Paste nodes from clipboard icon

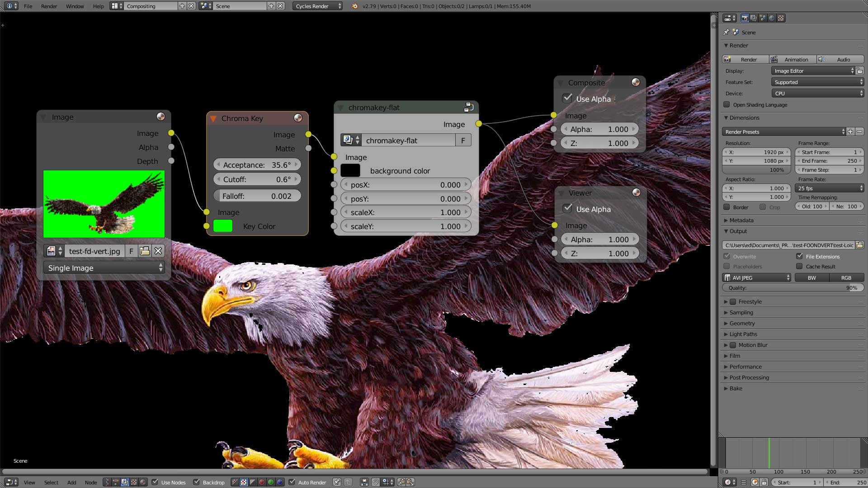[x=410, y=482]
